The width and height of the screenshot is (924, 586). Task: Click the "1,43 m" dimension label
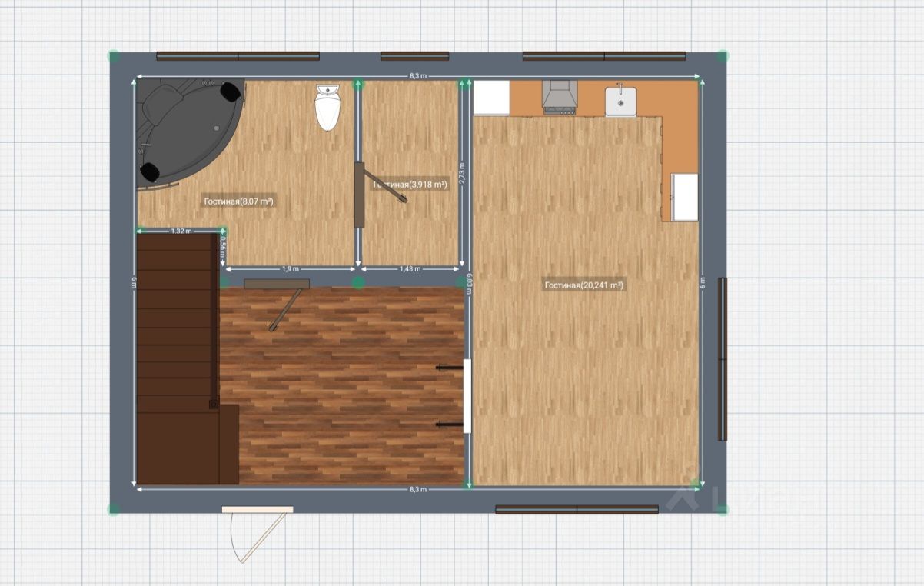coord(411,268)
